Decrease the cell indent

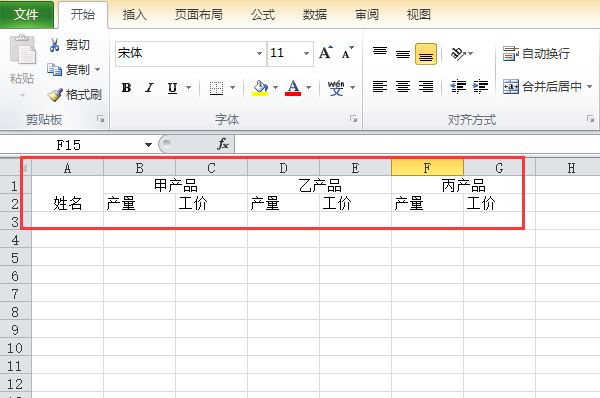[458, 87]
